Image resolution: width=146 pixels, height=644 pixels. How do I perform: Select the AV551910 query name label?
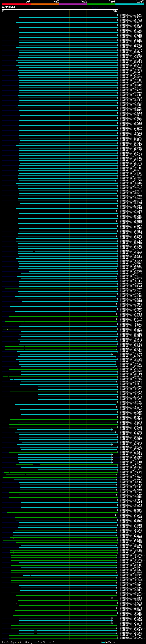[8, 8]
